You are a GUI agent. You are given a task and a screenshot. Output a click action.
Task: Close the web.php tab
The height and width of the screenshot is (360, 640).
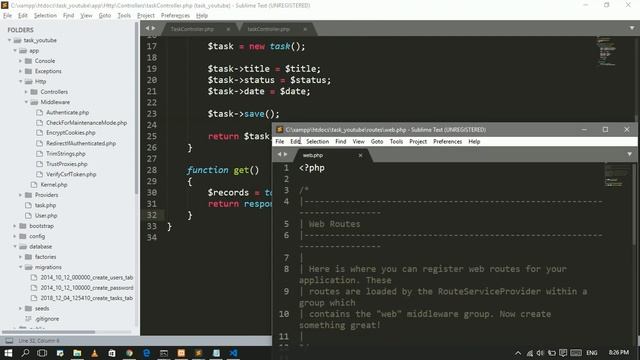click(360, 156)
